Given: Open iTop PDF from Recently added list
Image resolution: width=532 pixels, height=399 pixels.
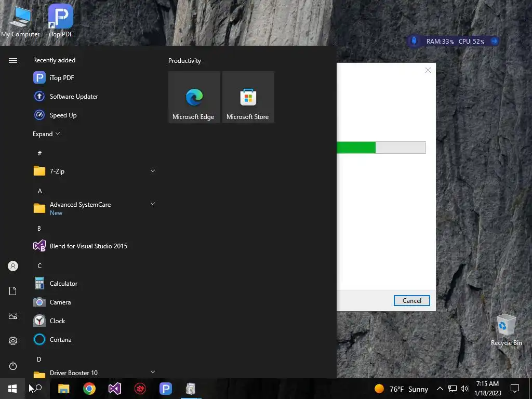Looking at the screenshot, I should click(x=95, y=78).
